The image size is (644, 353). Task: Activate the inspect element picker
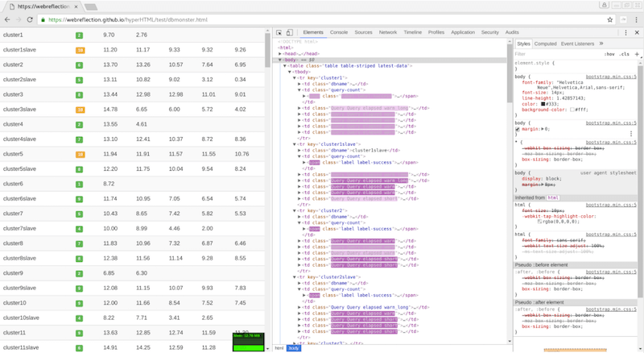tap(279, 32)
